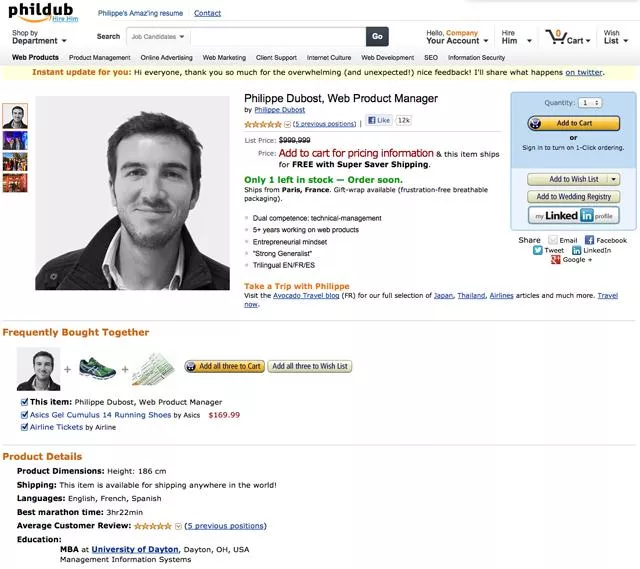Select the Web Development category

click(x=387, y=58)
